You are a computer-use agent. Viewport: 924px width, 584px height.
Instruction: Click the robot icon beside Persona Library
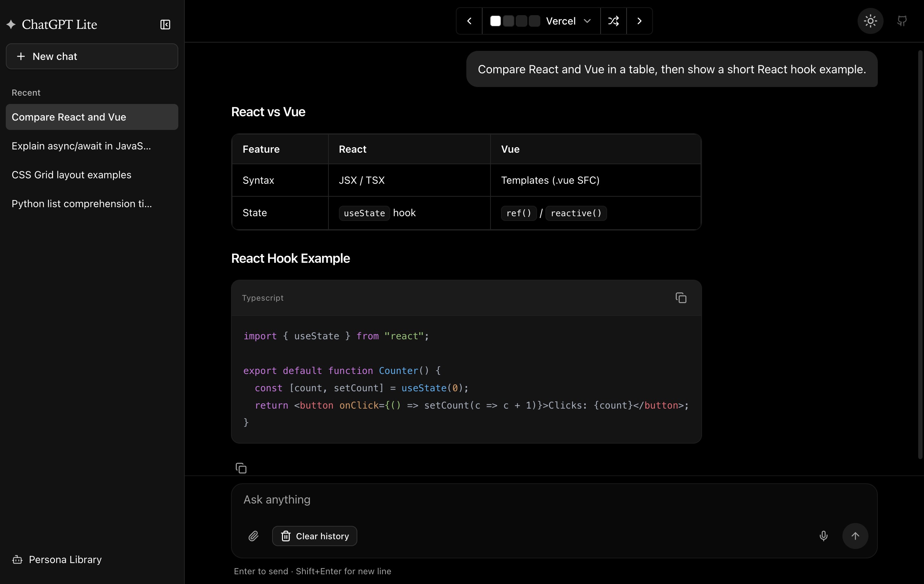(x=17, y=559)
